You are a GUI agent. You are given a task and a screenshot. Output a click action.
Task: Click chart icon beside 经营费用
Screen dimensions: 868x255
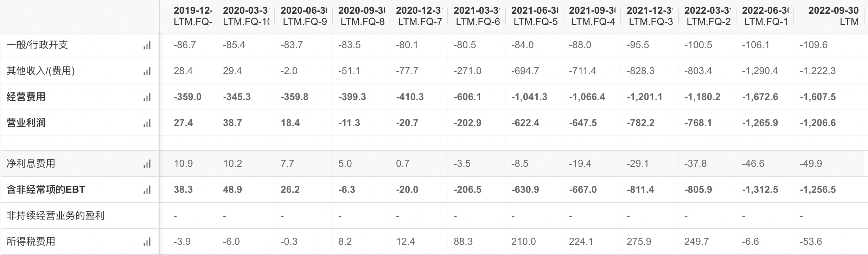147,97
